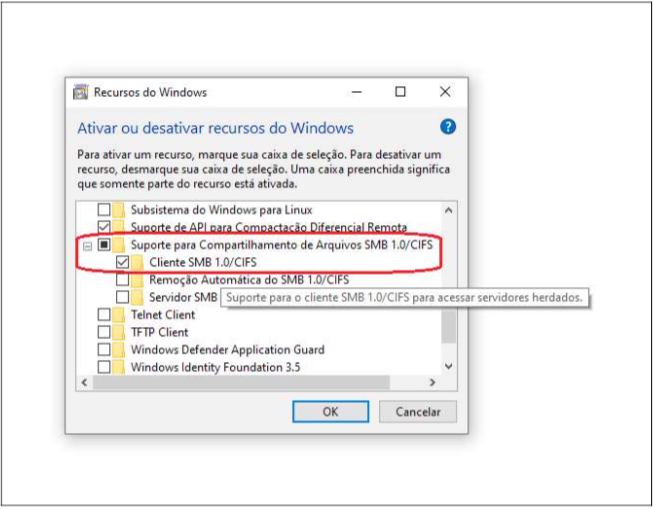The width and height of the screenshot is (654, 509).
Task: Click the Subsistema do Windows para Linux folder icon
Action: pos(119,210)
